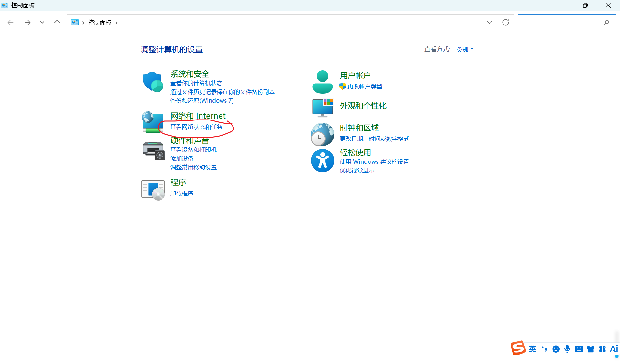Image resolution: width=620 pixels, height=364 pixels.
Task: Click Appearance and Personalization monitor icon
Action: [323, 108]
